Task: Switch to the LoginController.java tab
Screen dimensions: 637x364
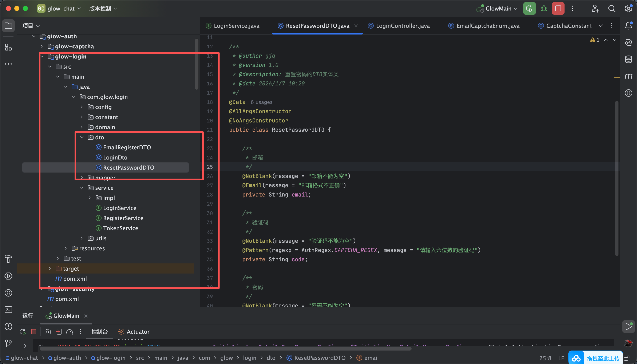Action: coord(403,26)
